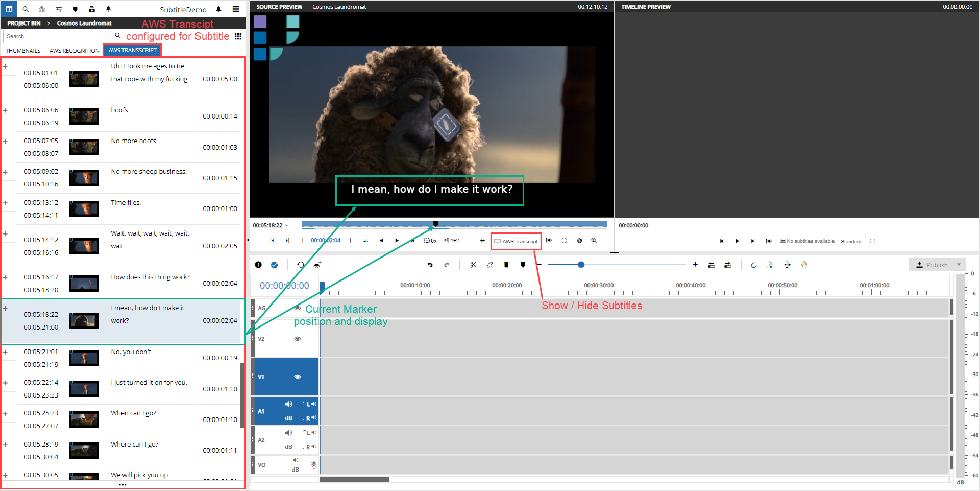The width and height of the screenshot is (980, 491).
Task: Click the grid view icon beside search
Action: tap(238, 36)
